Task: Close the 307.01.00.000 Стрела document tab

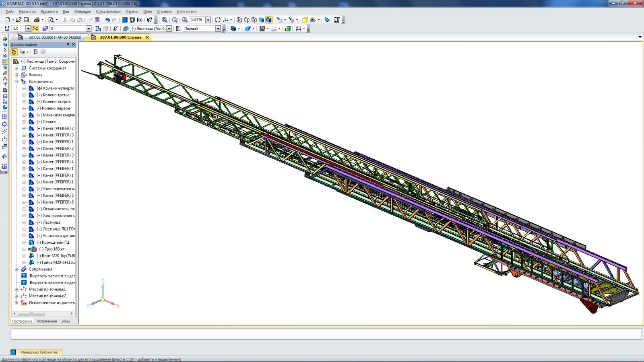Action: point(147,37)
